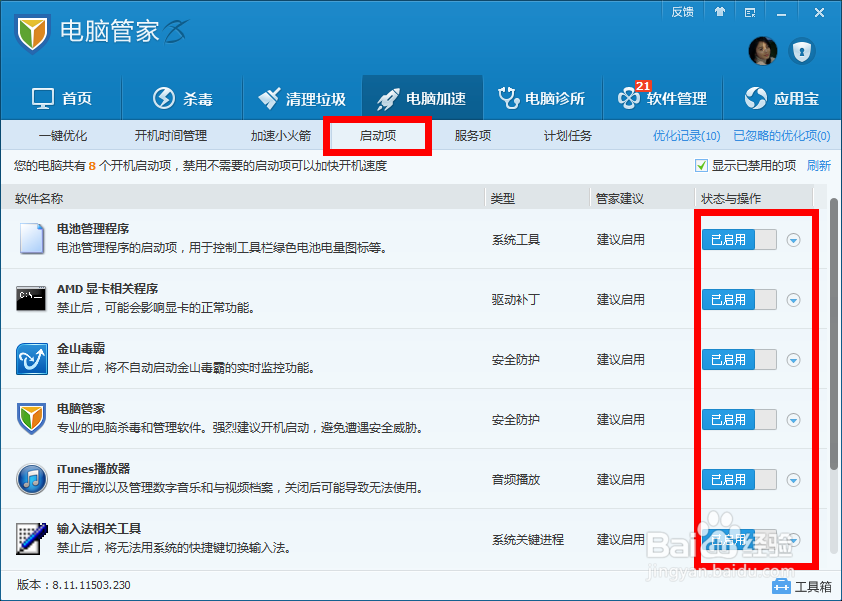Toggle 已启用 switch for 金山毒霸
Viewport: 842px width, 601px height.
click(739, 360)
